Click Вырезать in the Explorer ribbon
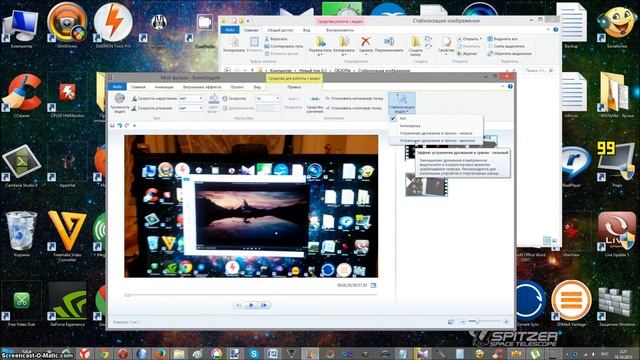This screenshot has width=640, height=360. 276,39
